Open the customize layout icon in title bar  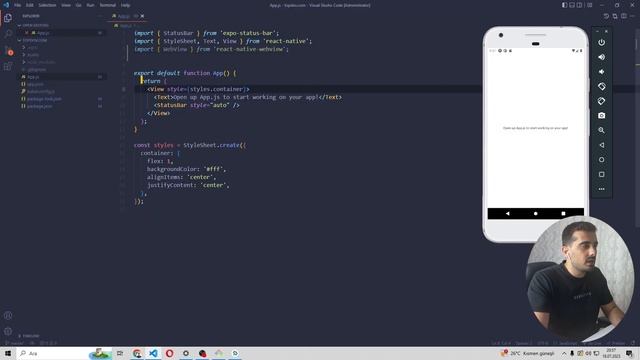tap(590, 5)
